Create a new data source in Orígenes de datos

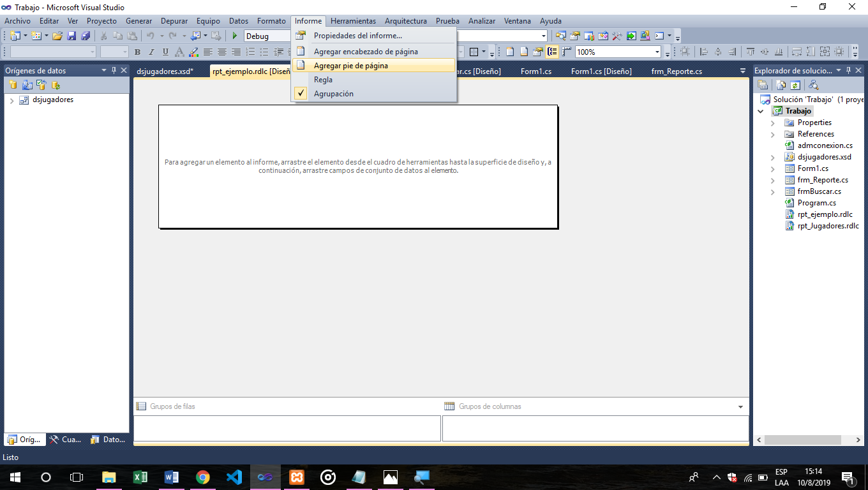tap(13, 85)
